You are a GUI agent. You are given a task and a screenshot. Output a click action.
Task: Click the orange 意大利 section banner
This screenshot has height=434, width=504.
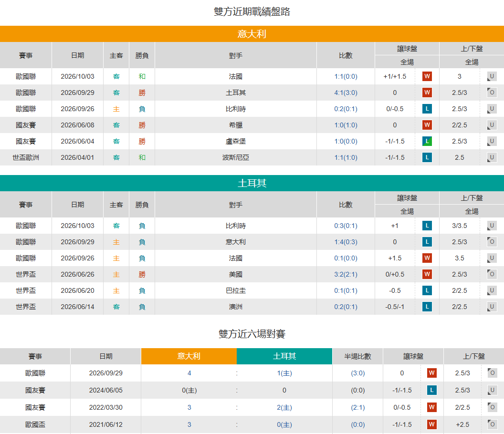pyautogui.click(x=252, y=34)
